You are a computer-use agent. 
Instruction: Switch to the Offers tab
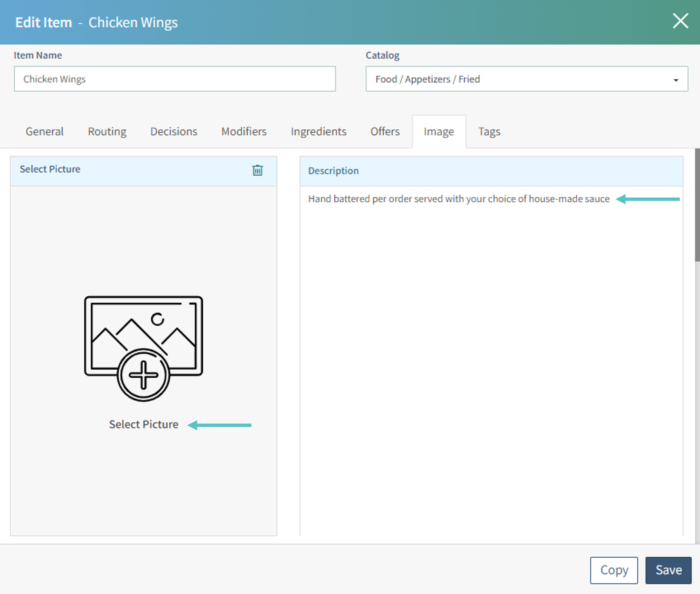click(385, 131)
